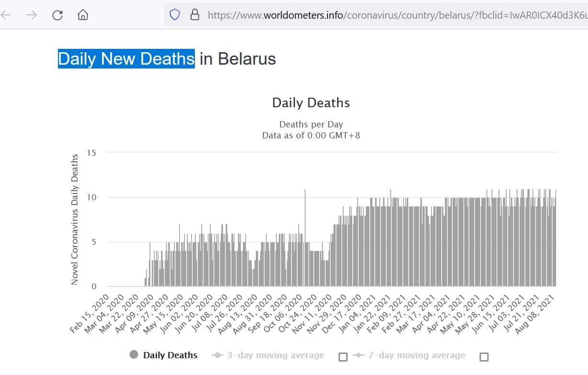Focus the worldometers.info URL address bar

pos(383,15)
